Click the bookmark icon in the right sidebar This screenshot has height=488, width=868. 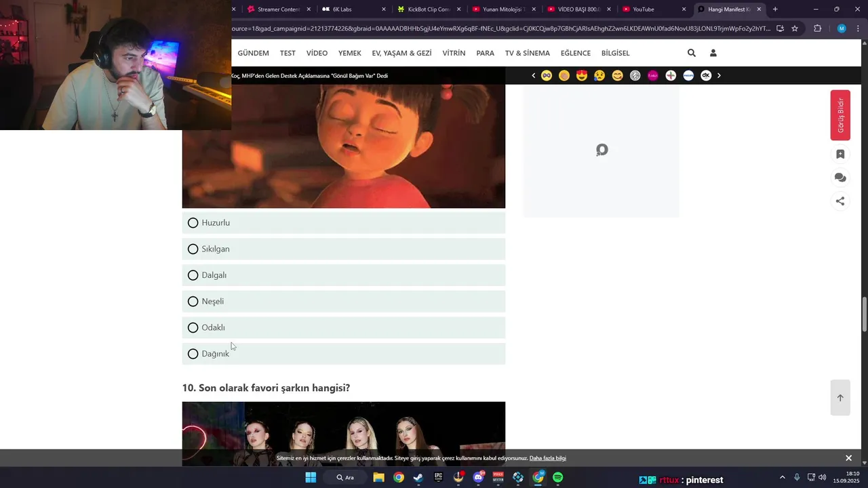coord(840,155)
